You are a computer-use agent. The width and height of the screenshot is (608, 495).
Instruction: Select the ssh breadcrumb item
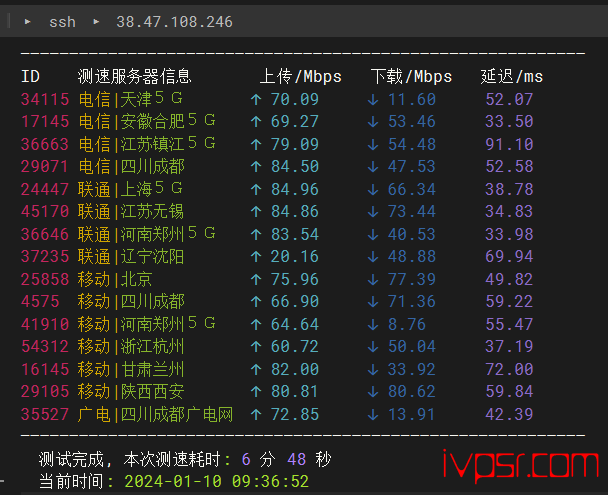coord(62,21)
